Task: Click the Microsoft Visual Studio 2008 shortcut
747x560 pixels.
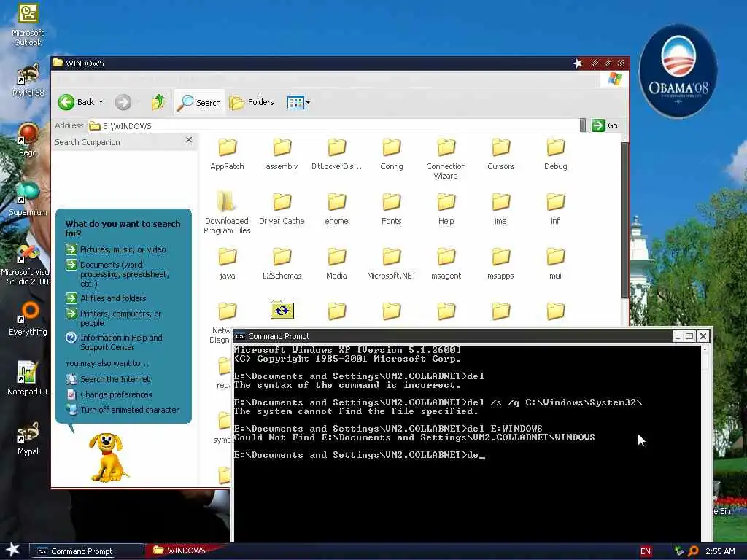Action: click(x=28, y=265)
